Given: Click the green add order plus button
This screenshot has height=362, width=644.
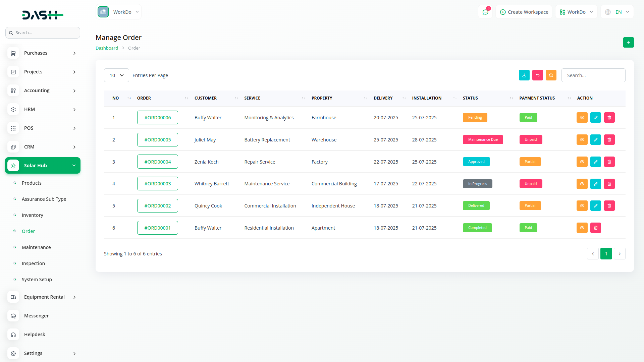Looking at the screenshot, I should (x=628, y=43).
